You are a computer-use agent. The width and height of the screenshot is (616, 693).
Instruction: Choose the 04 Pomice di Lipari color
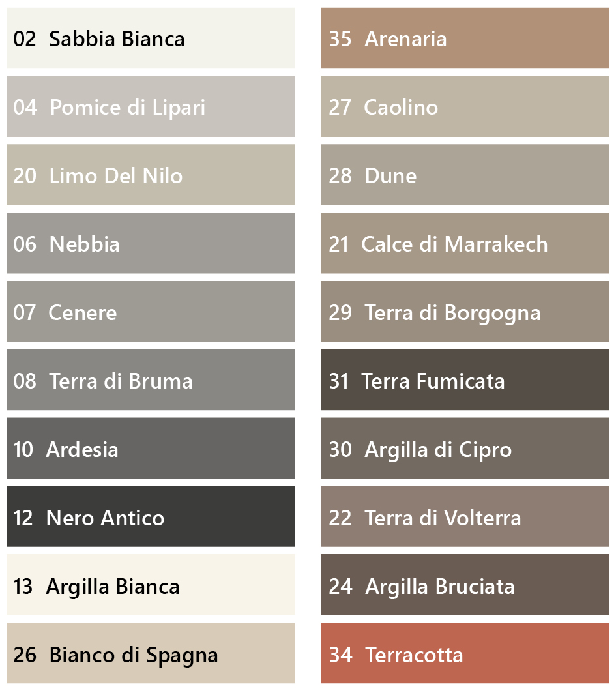[151, 106]
